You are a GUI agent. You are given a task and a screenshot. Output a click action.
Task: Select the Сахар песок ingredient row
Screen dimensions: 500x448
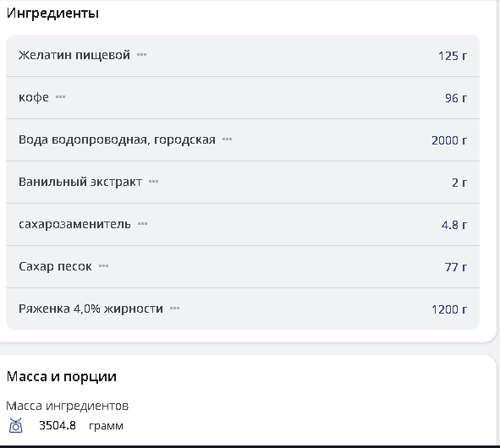[x=243, y=267]
